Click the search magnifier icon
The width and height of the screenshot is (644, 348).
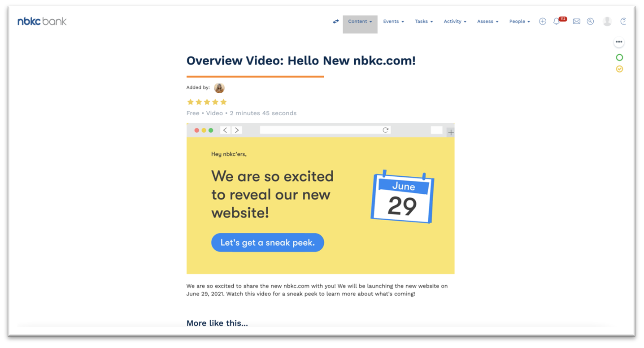point(590,21)
